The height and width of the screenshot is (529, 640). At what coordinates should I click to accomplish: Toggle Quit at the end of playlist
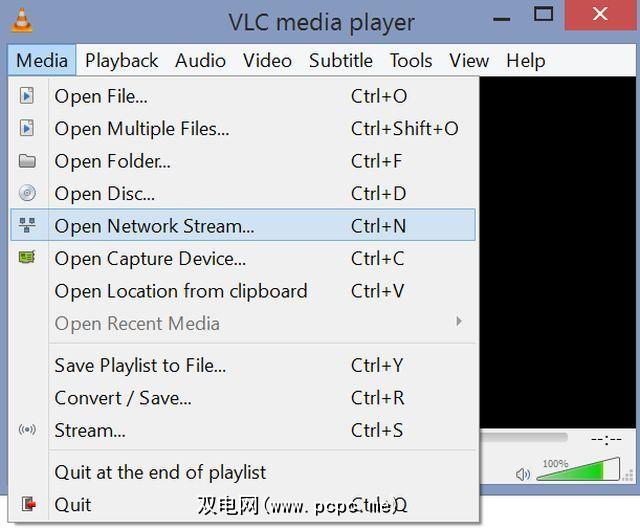point(160,472)
